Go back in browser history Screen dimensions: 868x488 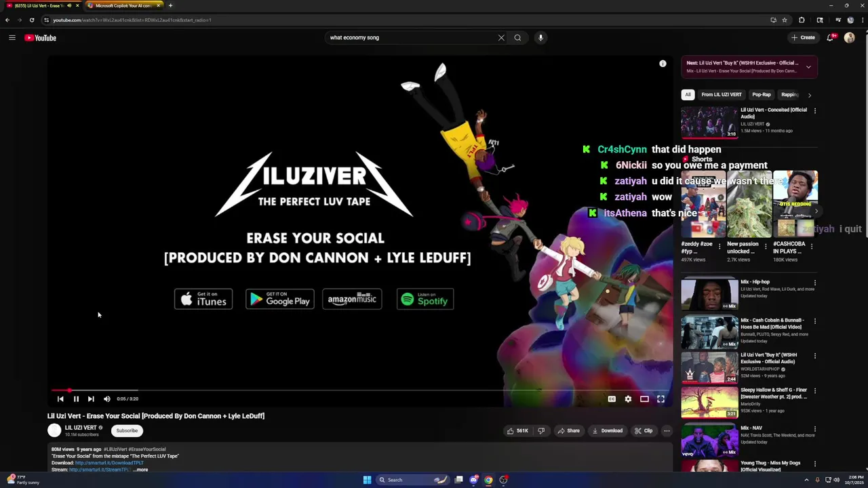click(7, 20)
